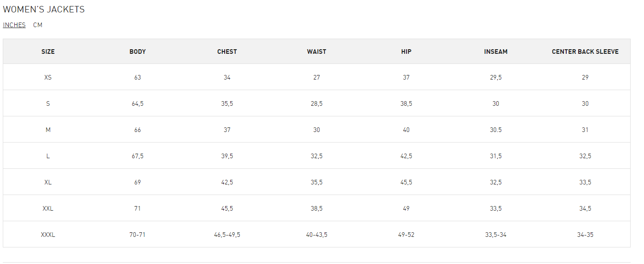Click the Women's Jackets heading
This screenshot has width=644, height=264.
[44, 10]
